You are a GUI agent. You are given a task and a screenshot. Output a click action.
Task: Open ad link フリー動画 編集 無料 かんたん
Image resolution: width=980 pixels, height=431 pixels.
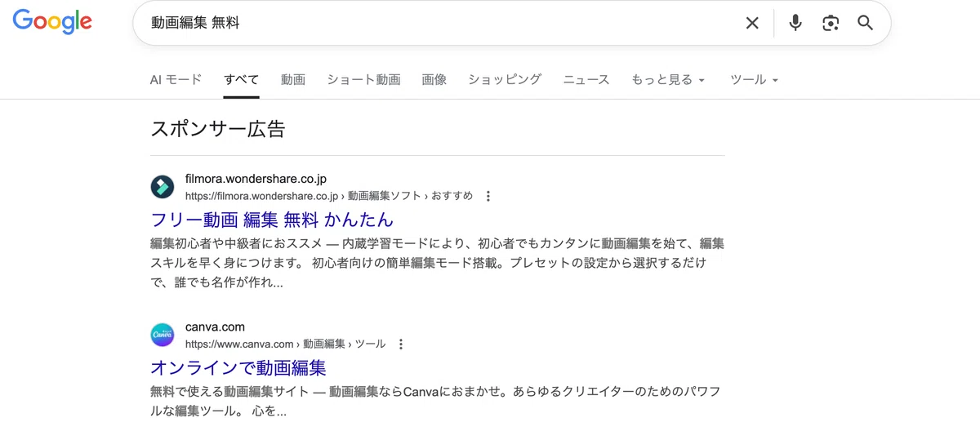point(272,220)
